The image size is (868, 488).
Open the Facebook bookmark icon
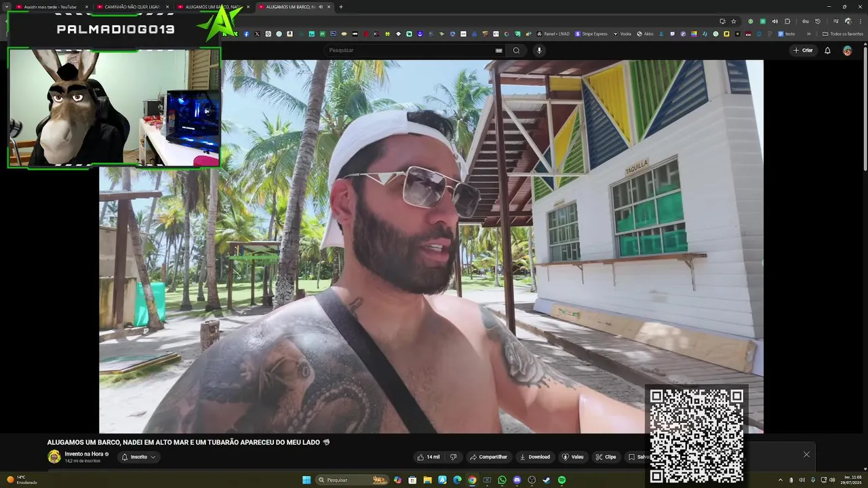tap(246, 34)
